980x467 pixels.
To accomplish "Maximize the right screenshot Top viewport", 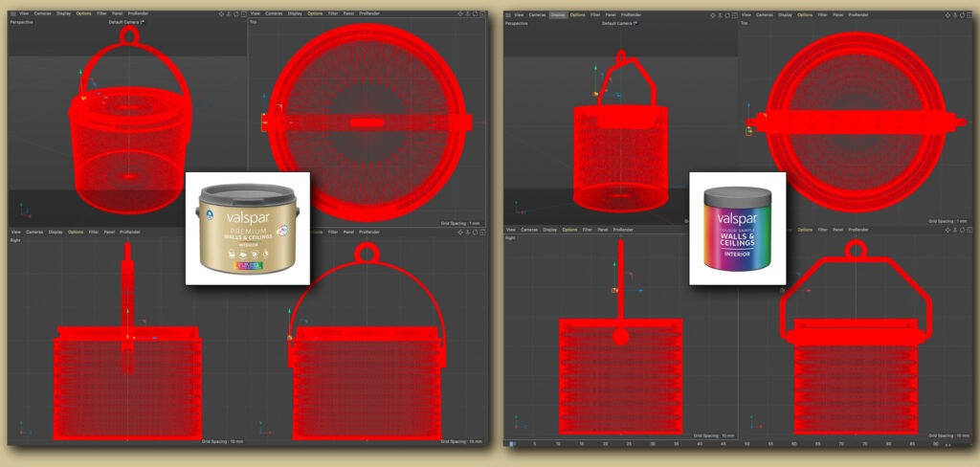I will 969,15.
